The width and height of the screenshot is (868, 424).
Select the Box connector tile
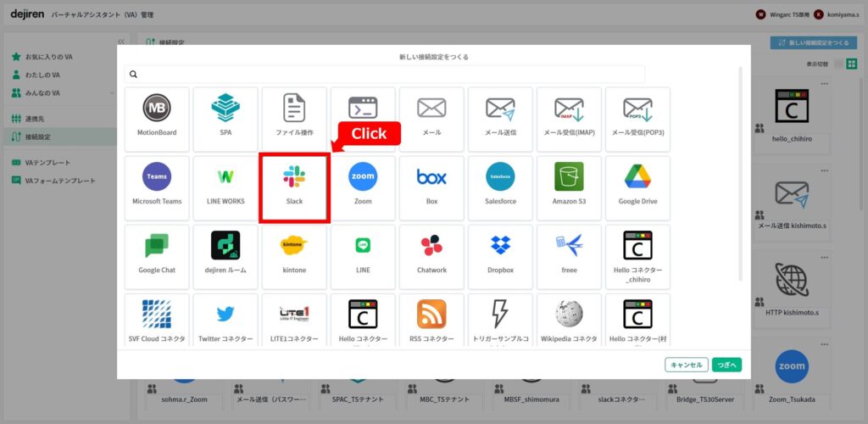point(431,188)
